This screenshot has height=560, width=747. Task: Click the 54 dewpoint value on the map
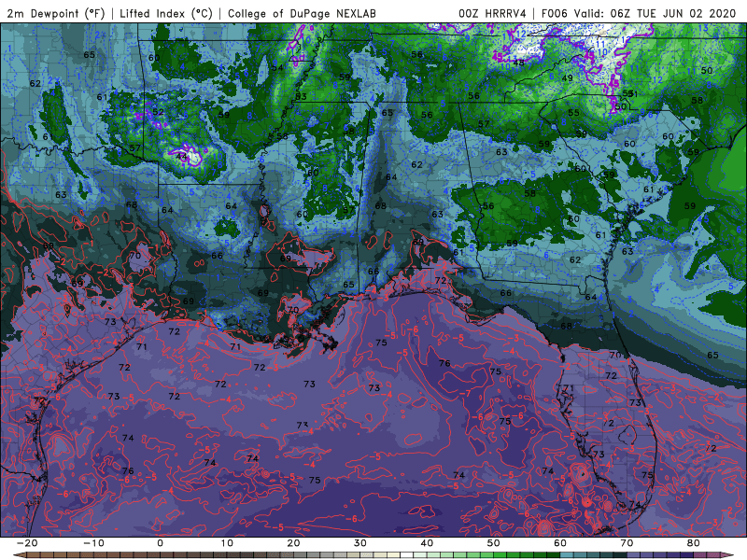tap(277, 67)
